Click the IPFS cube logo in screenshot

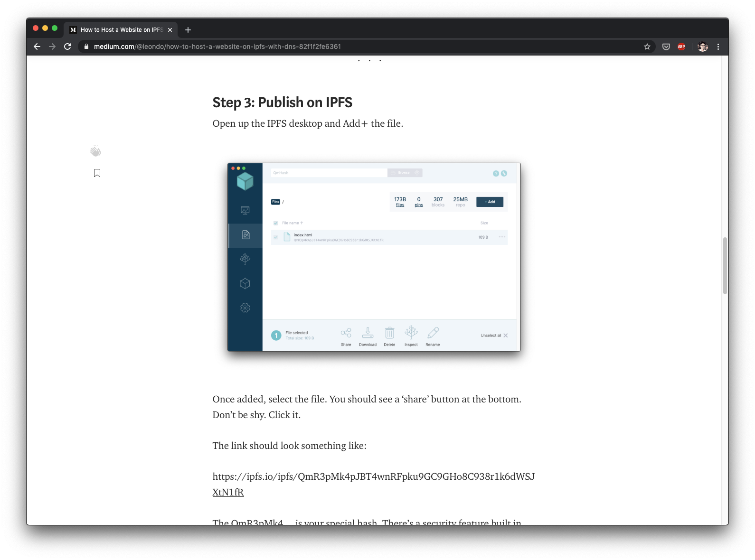[245, 181]
